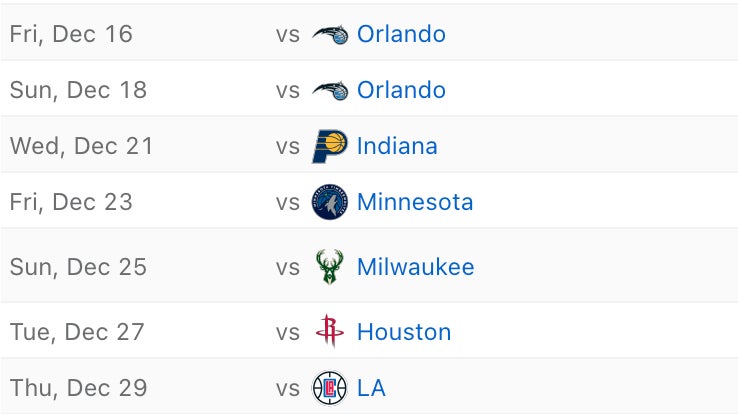Open the Orlando link in the Dec 18 row
This screenshot has width=738, height=414.
click(401, 90)
